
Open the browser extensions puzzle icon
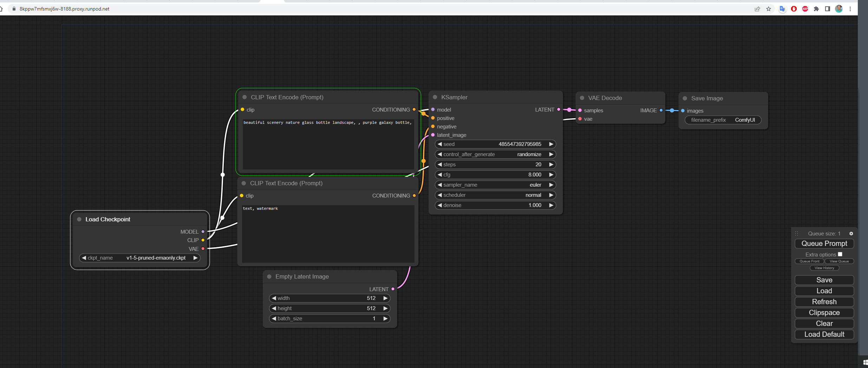click(816, 9)
